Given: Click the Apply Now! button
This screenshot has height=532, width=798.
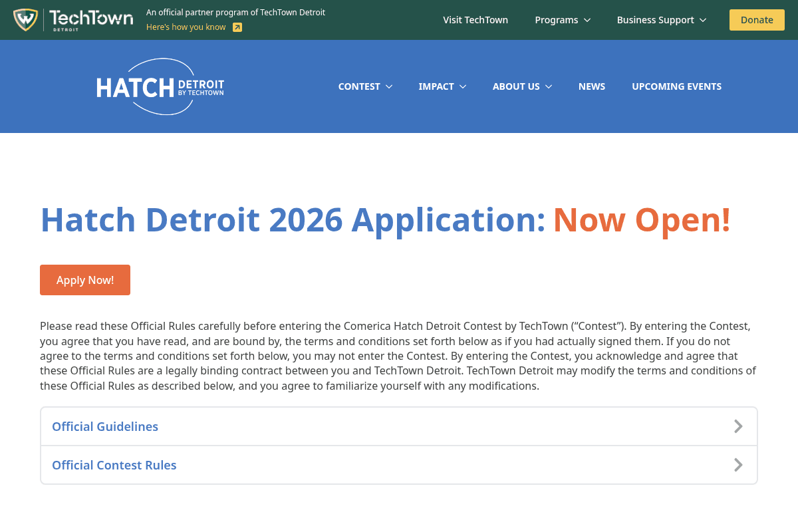Looking at the screenshot, I should (x=84, y=280).
